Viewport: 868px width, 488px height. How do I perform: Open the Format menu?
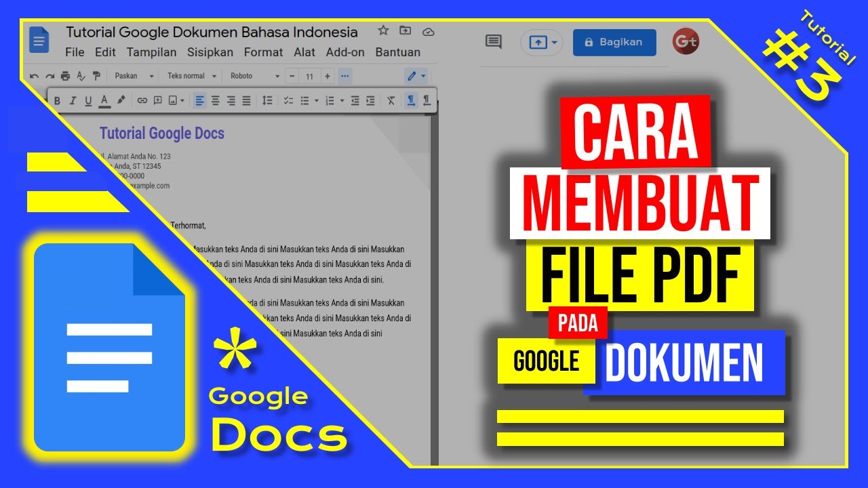(x=264, y=52)
